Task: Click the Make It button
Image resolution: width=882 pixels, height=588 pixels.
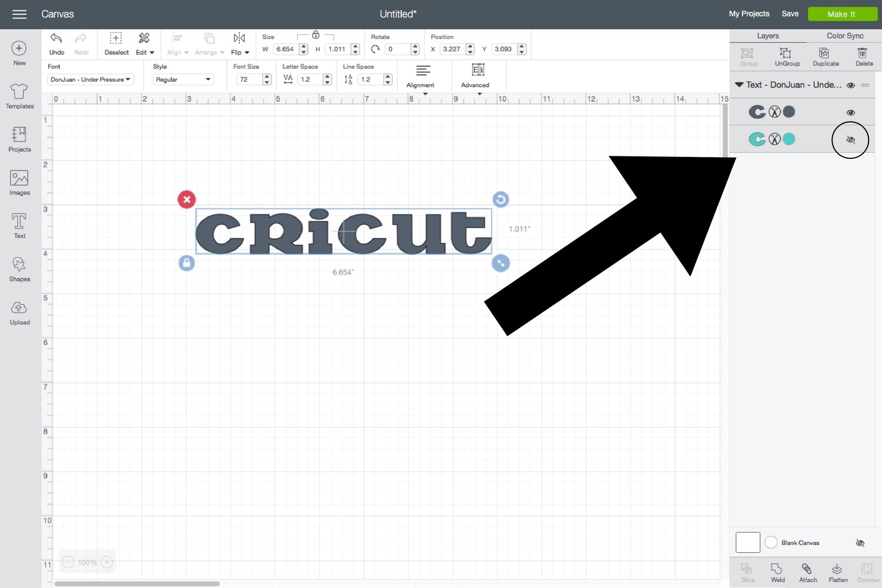Action: point(842,14)
